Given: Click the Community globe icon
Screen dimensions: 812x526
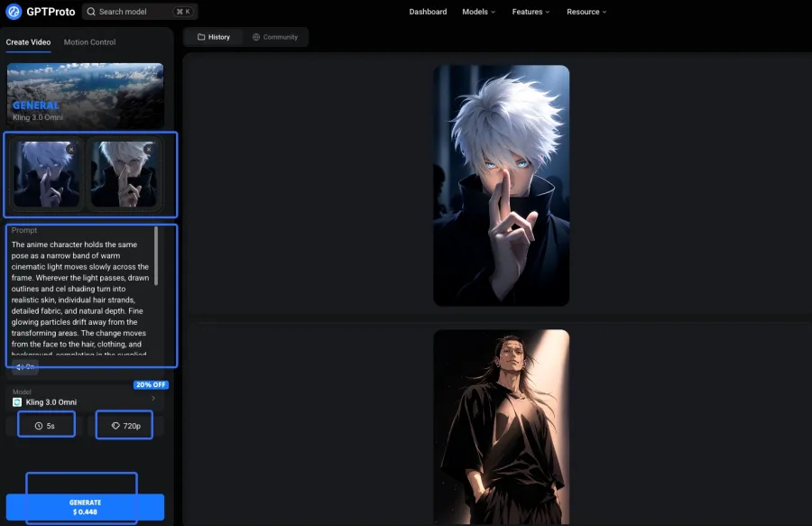Looking at the screenshot, I should tap(256, 37).
